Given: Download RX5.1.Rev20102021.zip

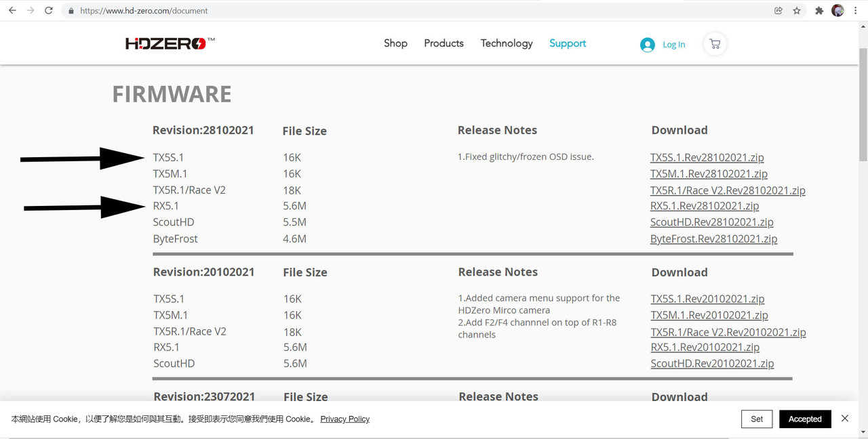Looking at the screenshot, I should [x=705, y=348].
